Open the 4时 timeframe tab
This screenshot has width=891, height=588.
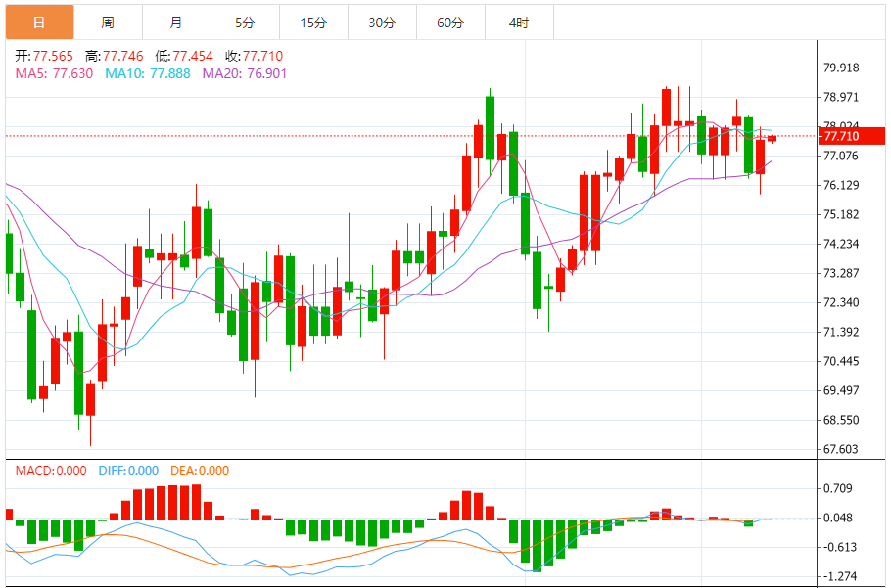point(519,23)
